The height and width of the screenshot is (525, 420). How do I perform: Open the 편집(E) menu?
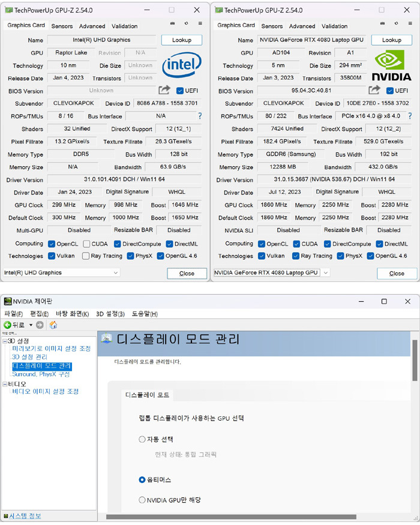point(39,314)
